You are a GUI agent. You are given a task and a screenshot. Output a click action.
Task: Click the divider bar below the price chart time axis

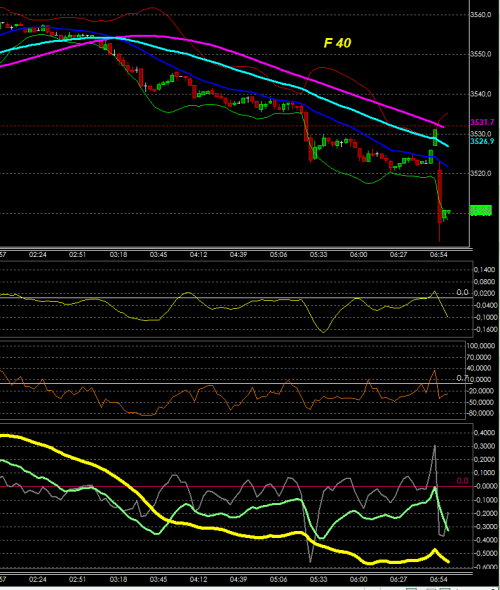click(x=236, y=248)
